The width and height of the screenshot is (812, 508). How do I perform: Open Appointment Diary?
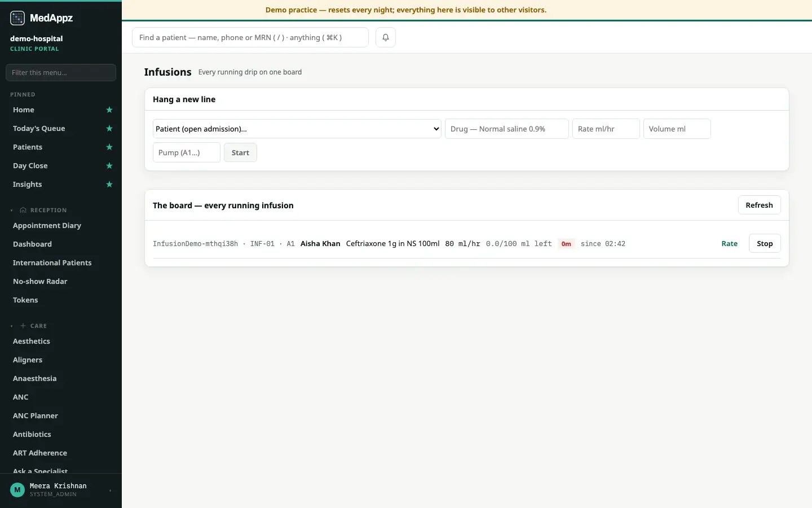pyautogui.click(x=47, y=226)
